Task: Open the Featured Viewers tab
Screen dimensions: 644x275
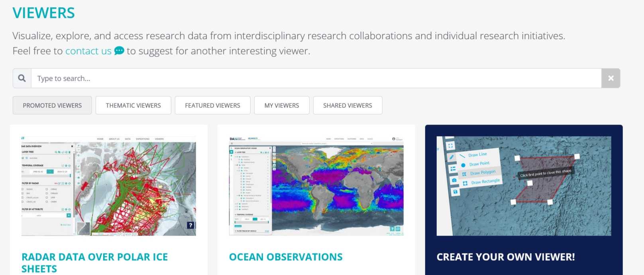Action: pyautogui.click(x=212, y=105)
